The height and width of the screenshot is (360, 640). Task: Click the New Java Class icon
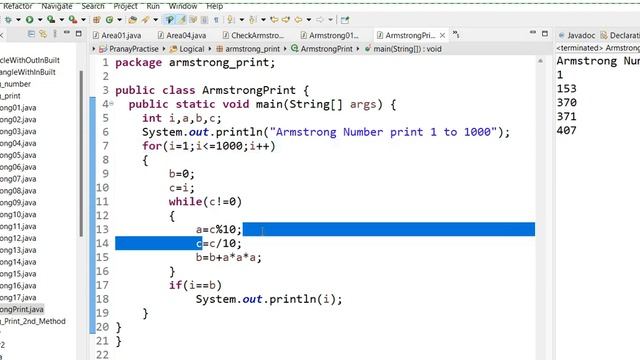(109, 20)
